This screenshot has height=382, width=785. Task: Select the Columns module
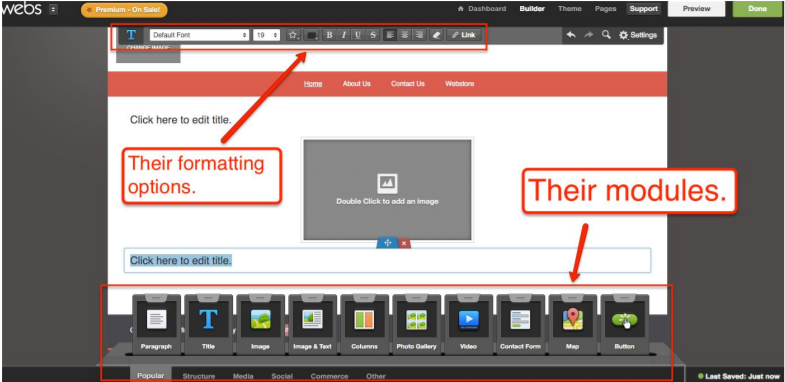[x=364, y=324]
